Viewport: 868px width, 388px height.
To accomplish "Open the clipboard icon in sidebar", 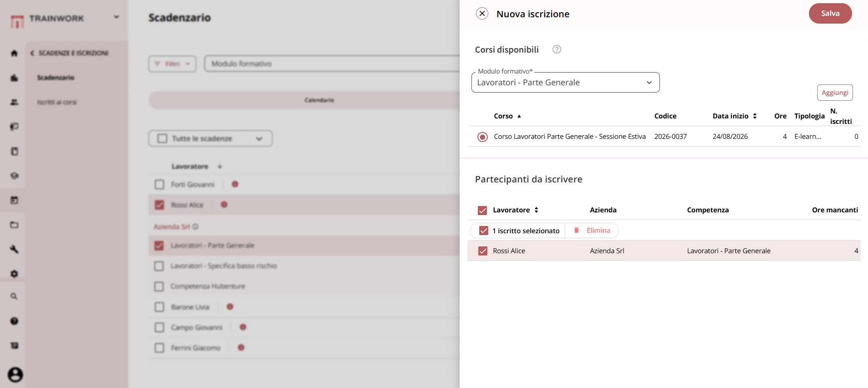I will 14,151.
